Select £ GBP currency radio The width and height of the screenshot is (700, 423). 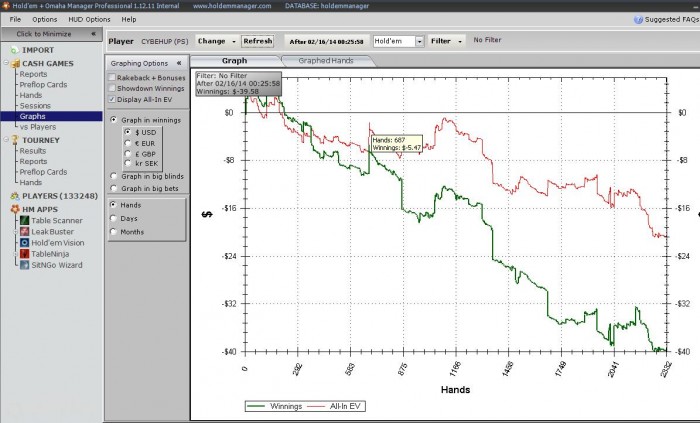click(128, 153)
